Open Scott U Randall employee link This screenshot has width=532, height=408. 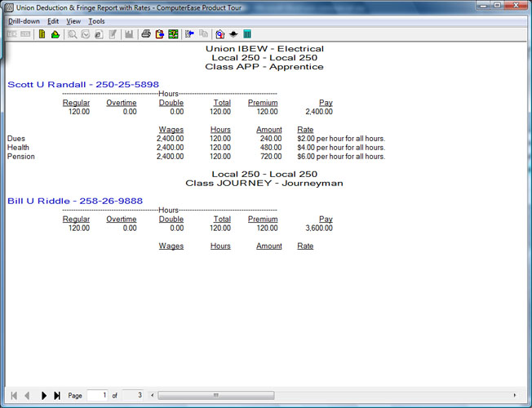click(82, 84)
